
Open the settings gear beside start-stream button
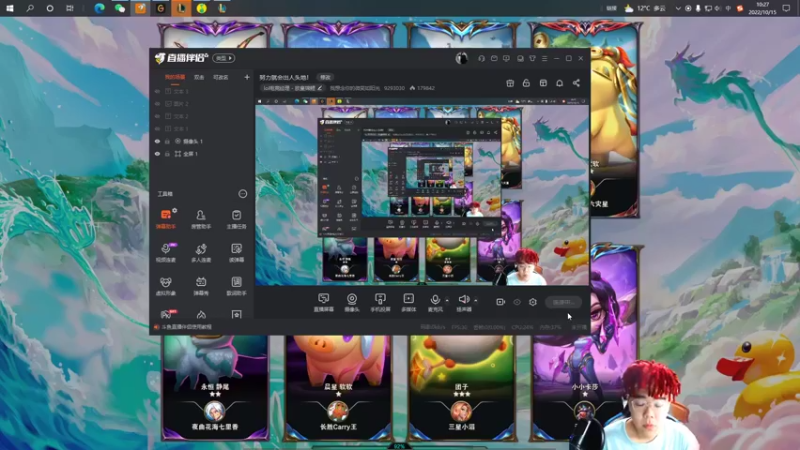click(x=533, y=302)
